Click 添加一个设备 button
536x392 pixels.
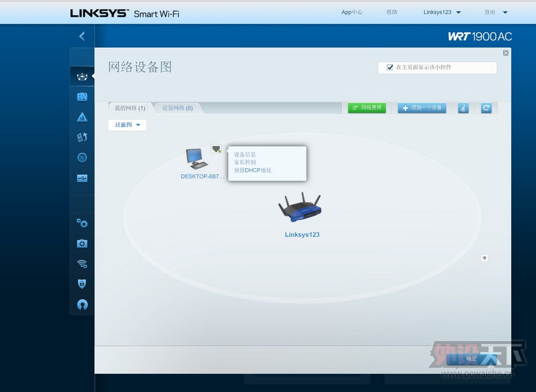click(x=422, y=108)
